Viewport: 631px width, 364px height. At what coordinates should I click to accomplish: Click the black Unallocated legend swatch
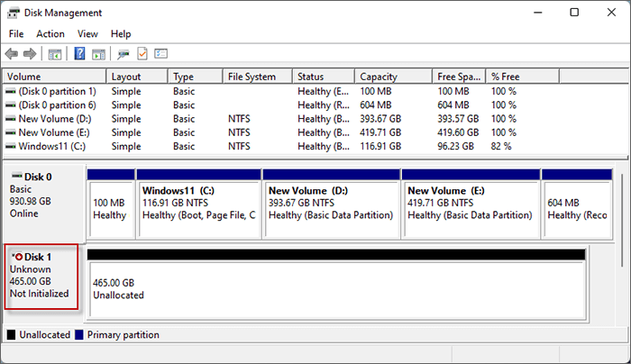point(12,335)
